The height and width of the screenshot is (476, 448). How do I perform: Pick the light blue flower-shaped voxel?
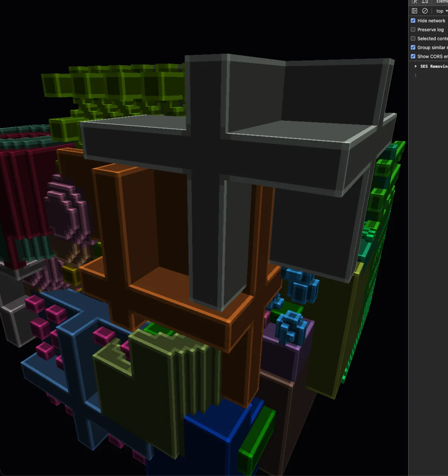point(291,327)
